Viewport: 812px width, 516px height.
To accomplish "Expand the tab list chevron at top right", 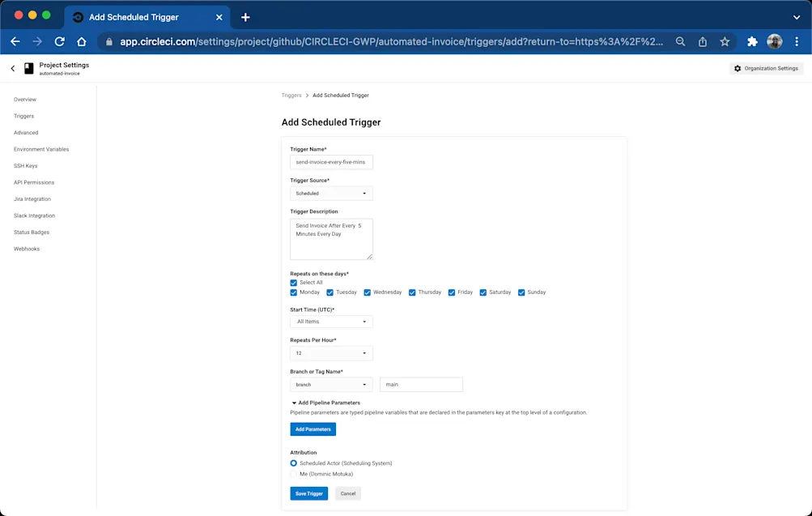I will [797, 17].
